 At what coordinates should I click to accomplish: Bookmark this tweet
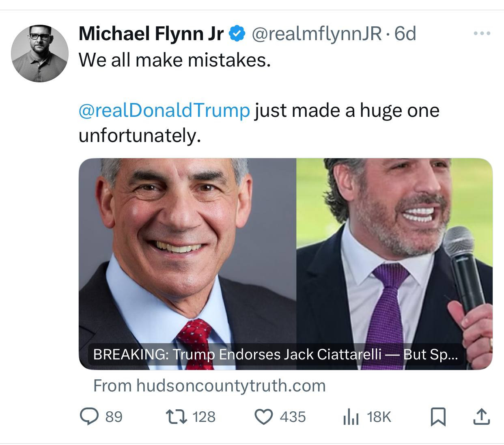tap(438, 417)
